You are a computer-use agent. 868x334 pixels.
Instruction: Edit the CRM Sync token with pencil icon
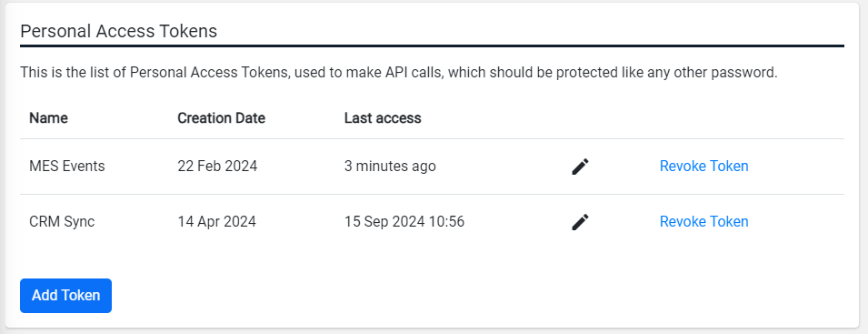coord(580,222)
